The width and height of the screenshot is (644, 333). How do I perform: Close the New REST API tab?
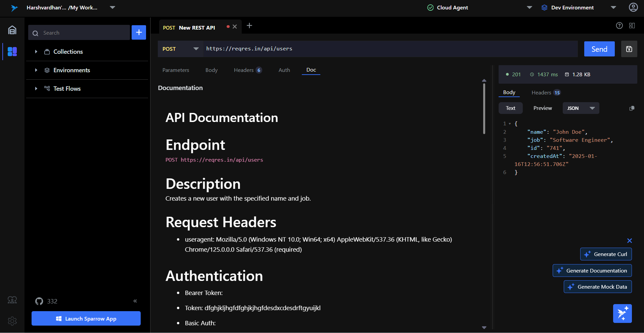coord(235,27)
